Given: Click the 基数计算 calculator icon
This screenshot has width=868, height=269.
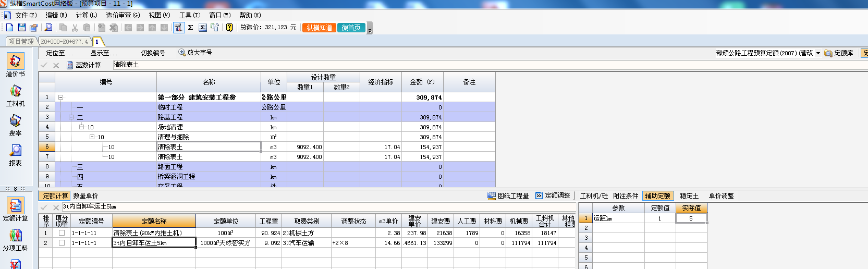Looking at the screenshot, I should tap(70, 65).
